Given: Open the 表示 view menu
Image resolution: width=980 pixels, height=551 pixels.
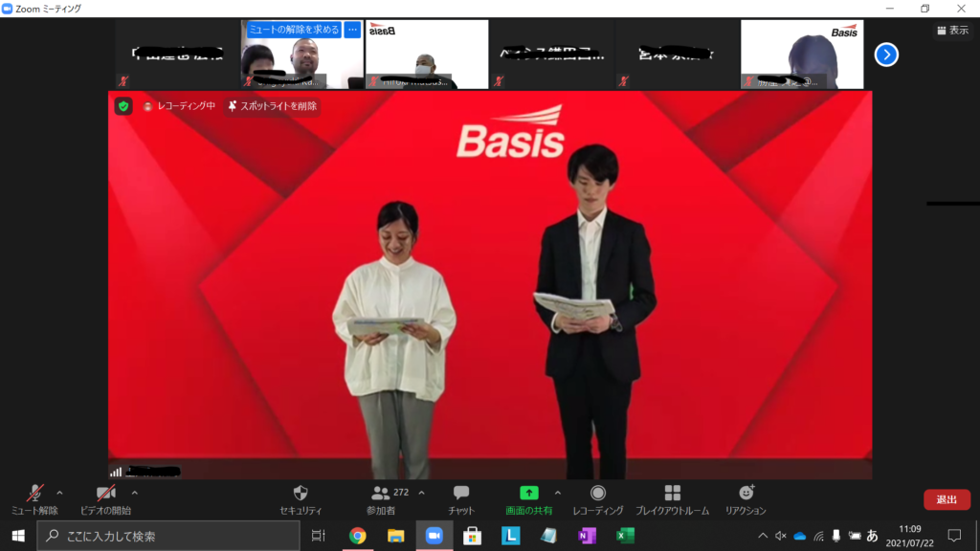Looking at the screenshot, I should 953,30.
